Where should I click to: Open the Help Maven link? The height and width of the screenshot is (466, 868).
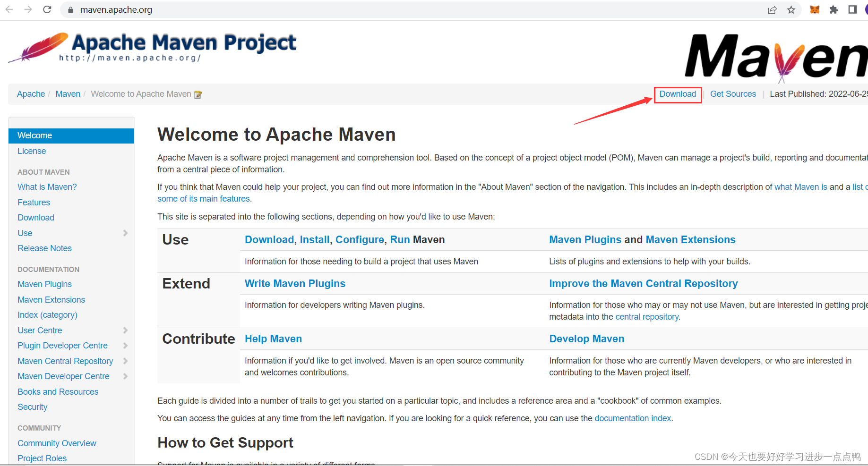[273, 339]
